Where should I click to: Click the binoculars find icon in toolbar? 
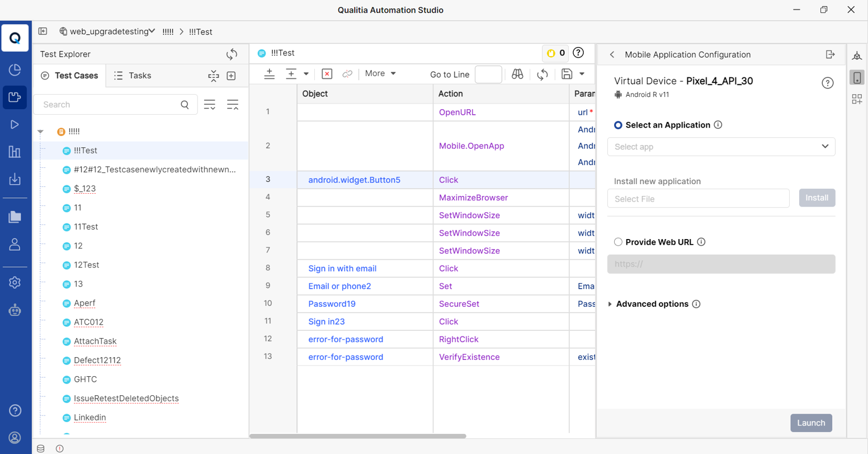point(517,74)
